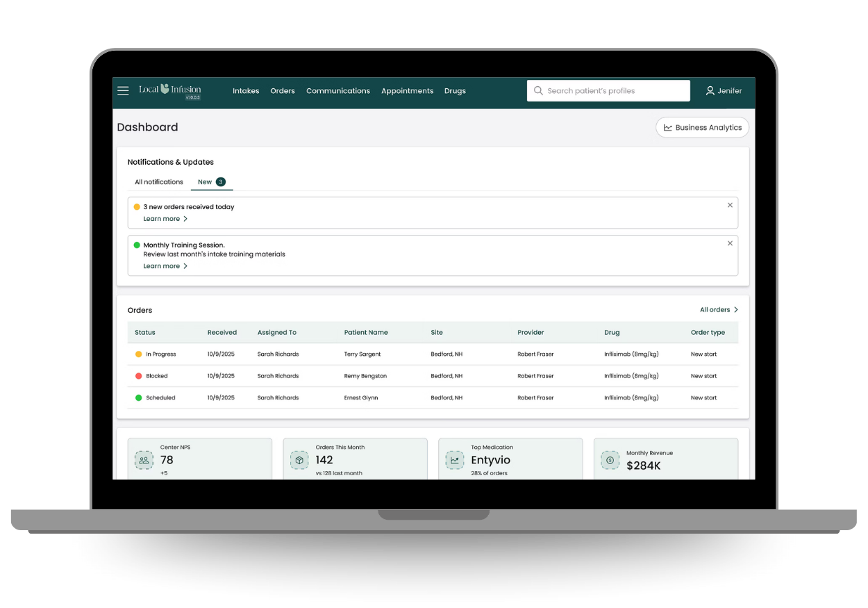Image resolution: width=868 pixels, height=608 pixels.
Task: Open the Jenifer user profile icon
Action: (710, 90)
